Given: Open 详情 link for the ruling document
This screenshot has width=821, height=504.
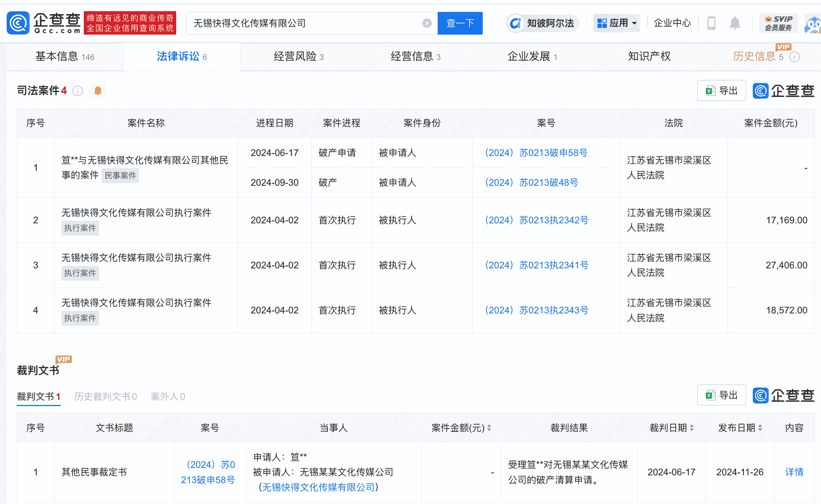Looking at the screenshot, I should (x=794, y=472).
